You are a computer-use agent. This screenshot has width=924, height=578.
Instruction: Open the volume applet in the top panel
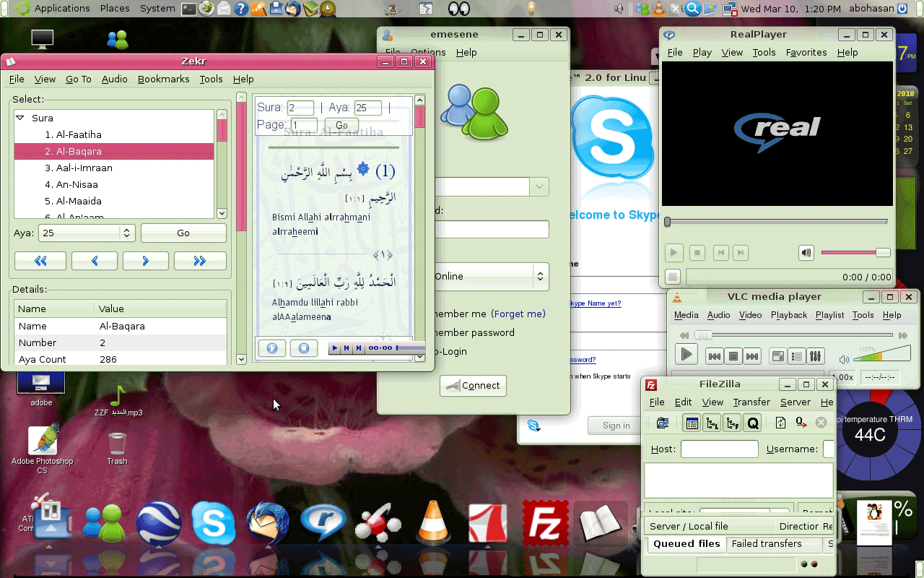619,9
